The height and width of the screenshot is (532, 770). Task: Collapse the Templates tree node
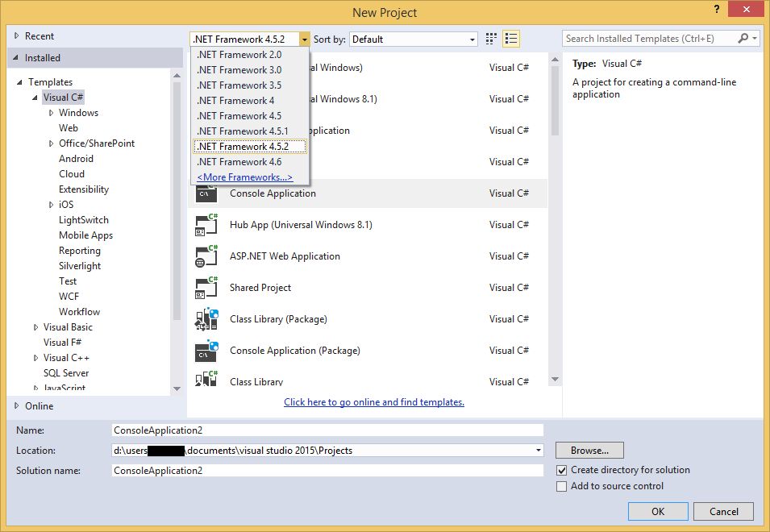tap(19, 82)
